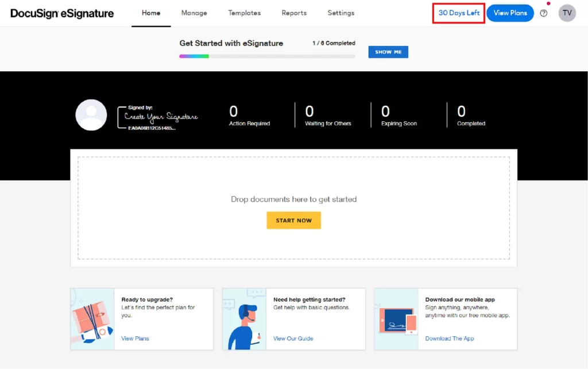The width and height of the screenshot is (588, 369).
Task: Click the Create Your Signature box
Action: (x=158, y=117)
